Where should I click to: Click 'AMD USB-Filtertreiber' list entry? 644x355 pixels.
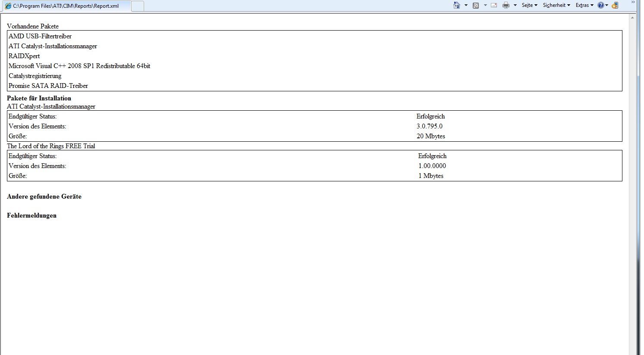[40, 36]
